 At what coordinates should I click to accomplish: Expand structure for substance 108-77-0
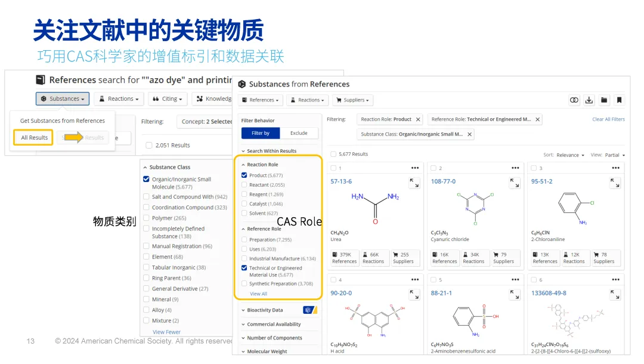point(515,183)
